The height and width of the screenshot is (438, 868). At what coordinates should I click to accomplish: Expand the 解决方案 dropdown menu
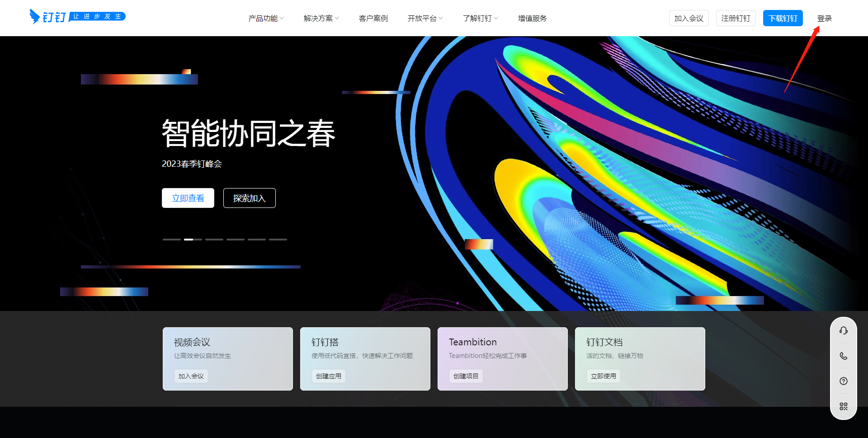(x=321, y=19)
